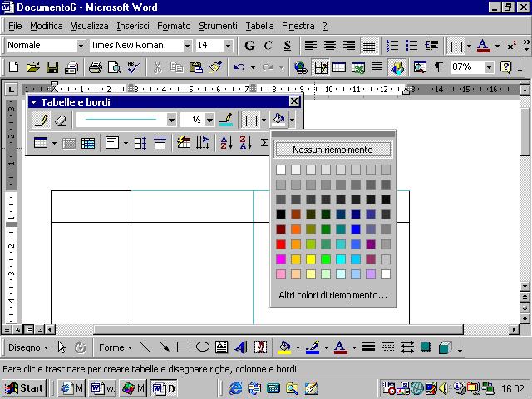Pick the bright red fill swatch
The image size is (532, 399).
281,244
